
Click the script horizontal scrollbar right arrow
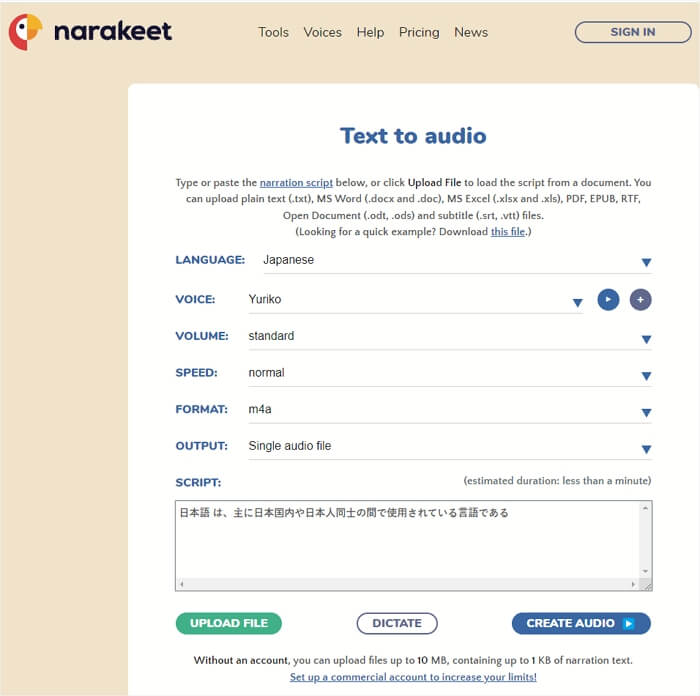point(633,584)
